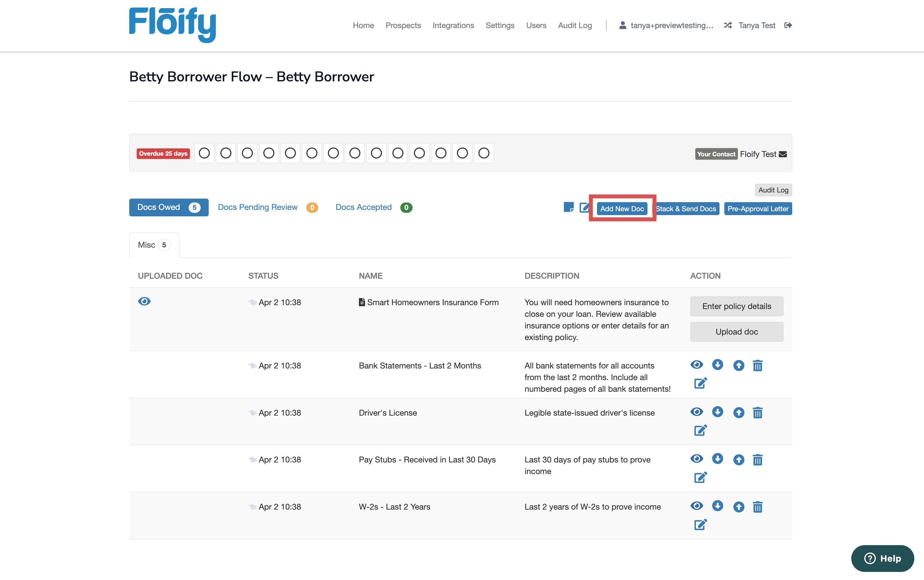924x580 pixels.
Task: Open Integrations in the top navigation
Action: pyautogui.click(x=453, y=25)
